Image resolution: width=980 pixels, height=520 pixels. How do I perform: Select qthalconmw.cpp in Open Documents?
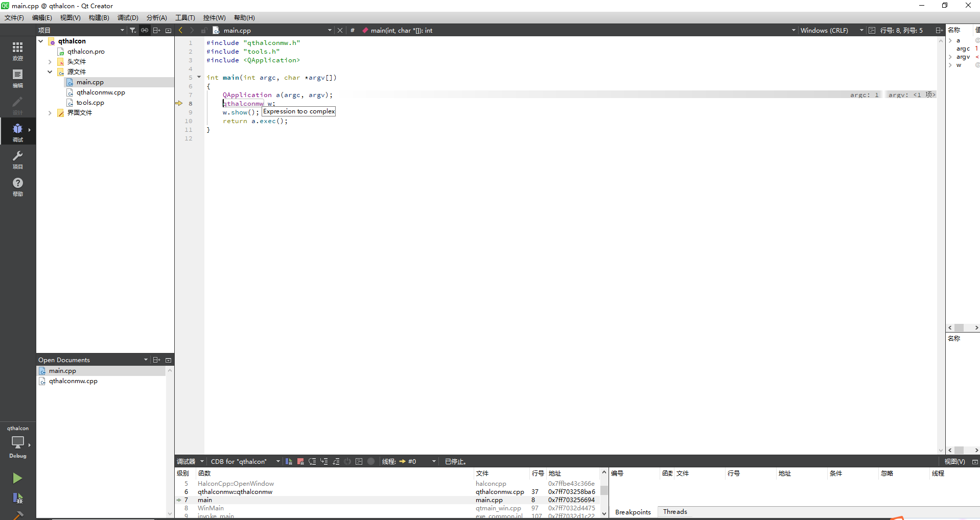click(73, 381)
